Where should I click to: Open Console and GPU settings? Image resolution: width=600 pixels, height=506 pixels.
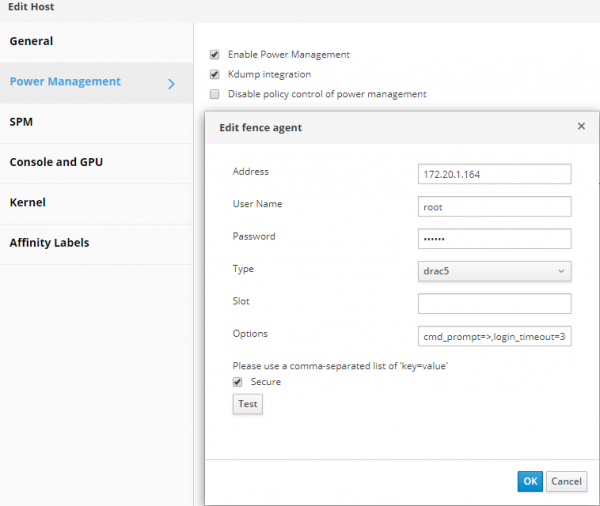(56, 162)
